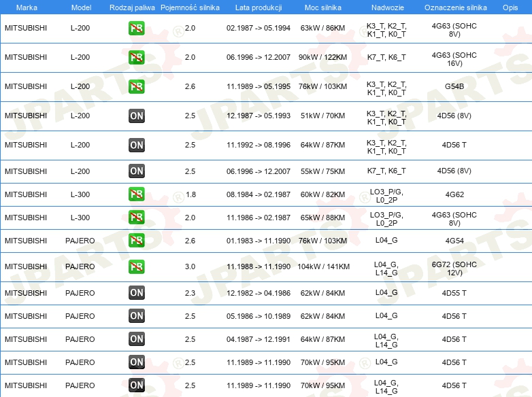Click the Moc silnika column header
Image resolution: width=532 pixels, height=397 pixels.
322,7
